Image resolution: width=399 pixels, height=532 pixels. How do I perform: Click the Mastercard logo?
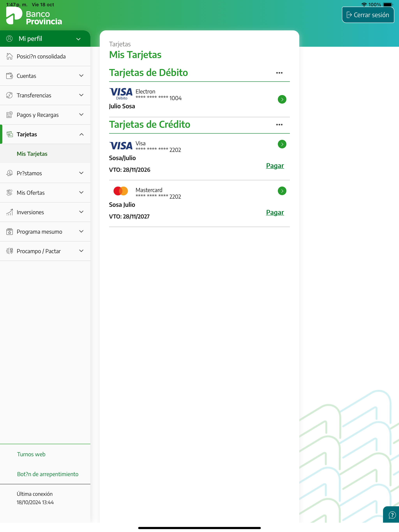[121, 191]
